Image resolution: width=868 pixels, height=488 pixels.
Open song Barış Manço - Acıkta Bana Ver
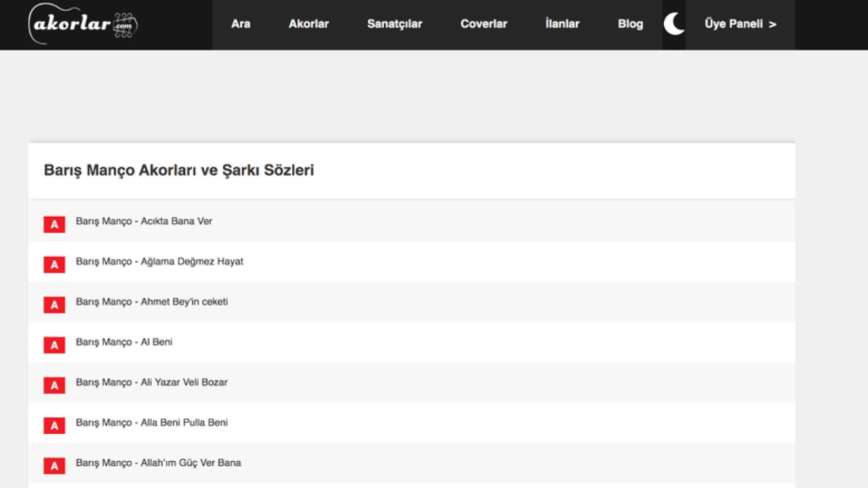click(144, 221)
